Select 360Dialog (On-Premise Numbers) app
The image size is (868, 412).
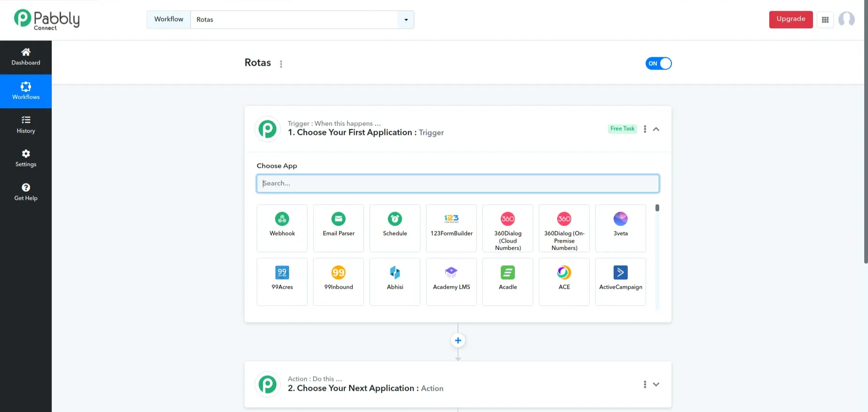(564, 228)
